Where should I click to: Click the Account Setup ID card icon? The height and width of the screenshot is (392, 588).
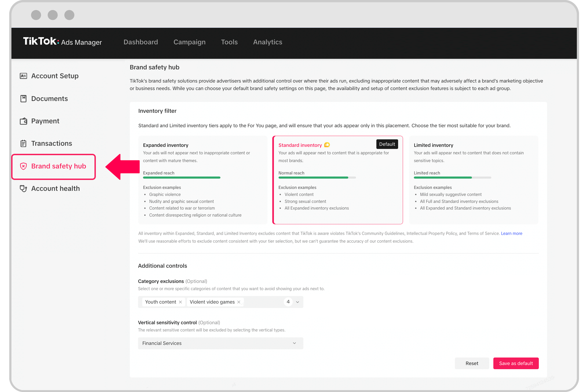(x=23, y=76)
